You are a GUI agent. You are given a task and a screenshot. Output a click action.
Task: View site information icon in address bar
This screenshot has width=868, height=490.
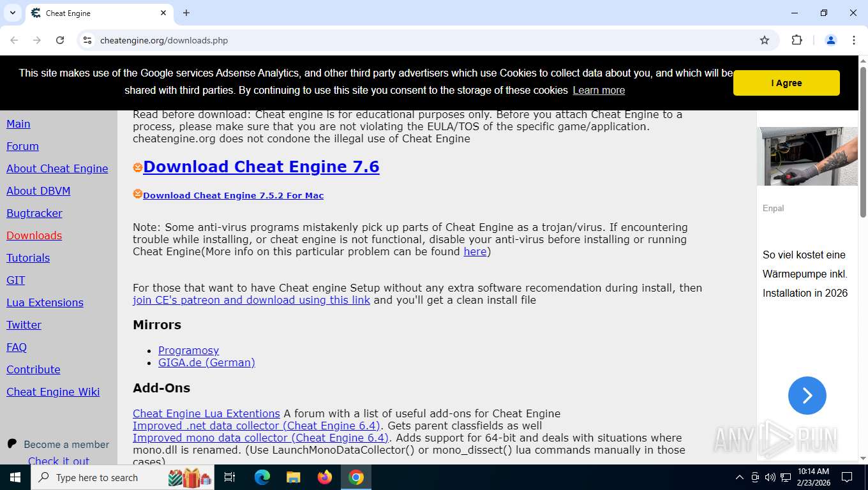point(87,40)
